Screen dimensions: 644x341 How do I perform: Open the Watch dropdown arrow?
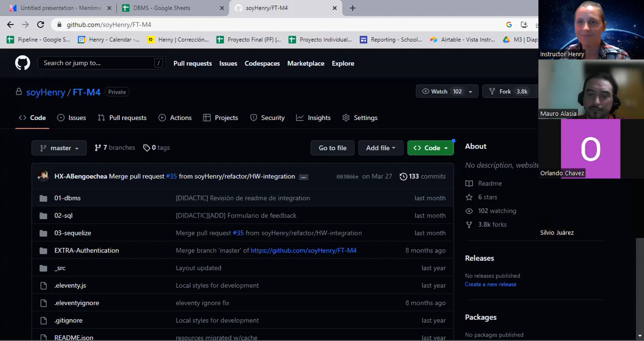coord(470,92)
